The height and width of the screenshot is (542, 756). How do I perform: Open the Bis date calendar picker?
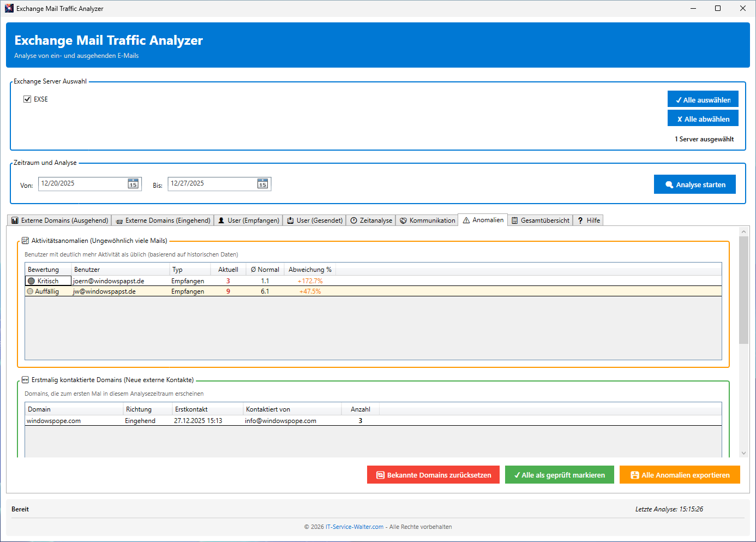pyautogui.click(x=262, y=184)
